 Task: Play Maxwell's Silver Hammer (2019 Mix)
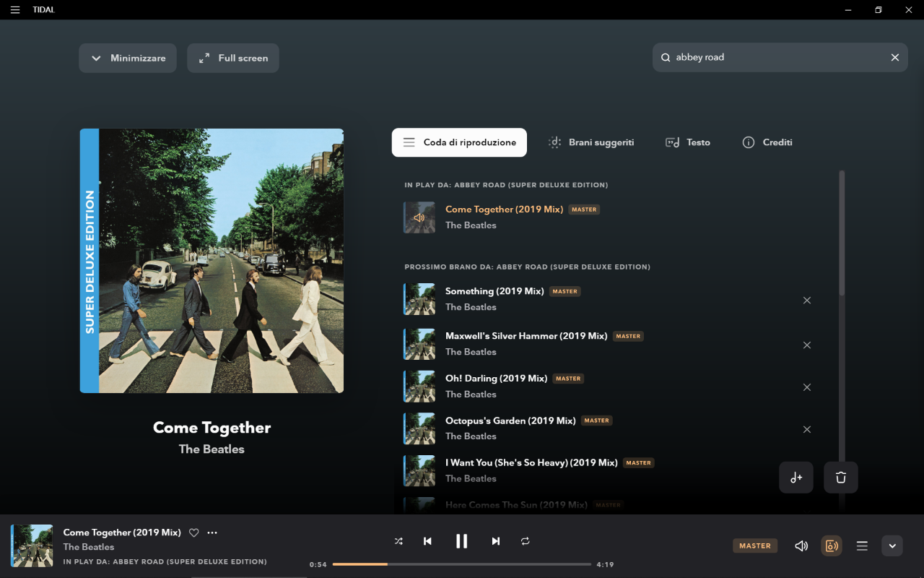[x=526, y=336]
